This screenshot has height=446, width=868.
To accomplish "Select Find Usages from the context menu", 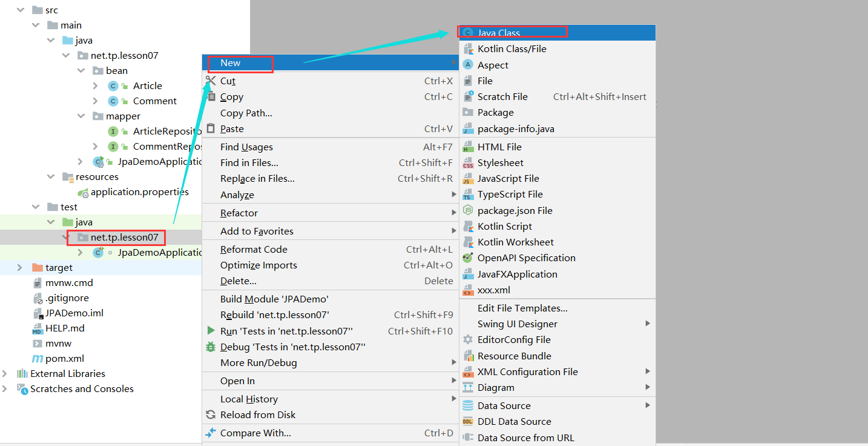I will (330, 147).
